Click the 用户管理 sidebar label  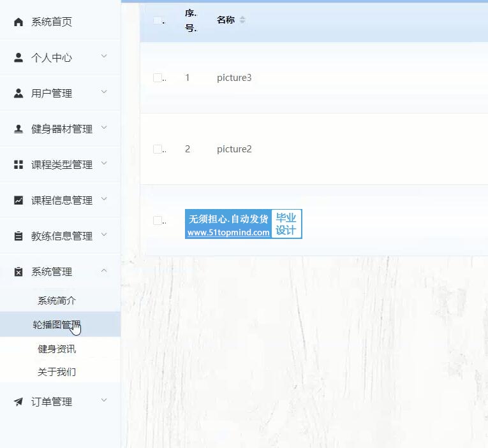tap(52, 93)
